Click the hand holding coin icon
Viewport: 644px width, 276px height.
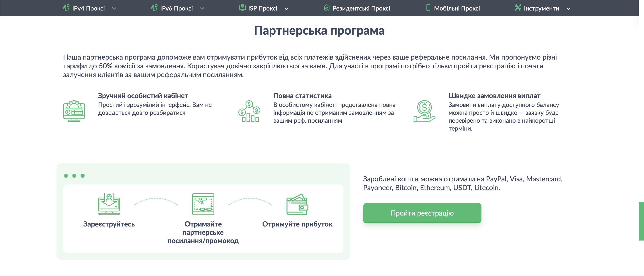click(424, 111)
